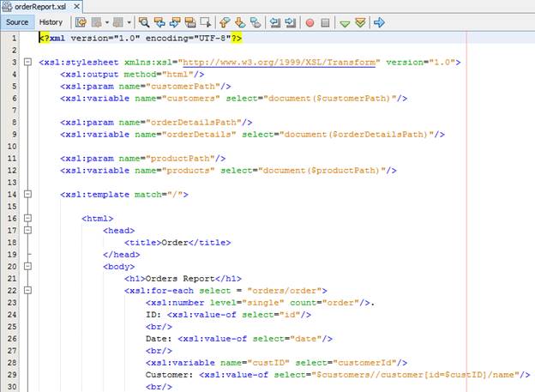
Task: Click the XSL file icon in the tab
Action: tap(7, 7)
